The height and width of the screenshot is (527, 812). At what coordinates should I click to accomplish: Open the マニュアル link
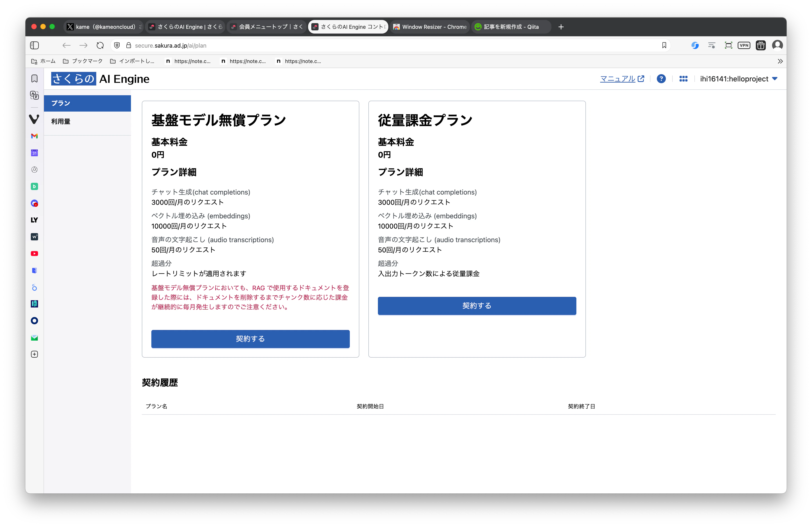point(622,79)
